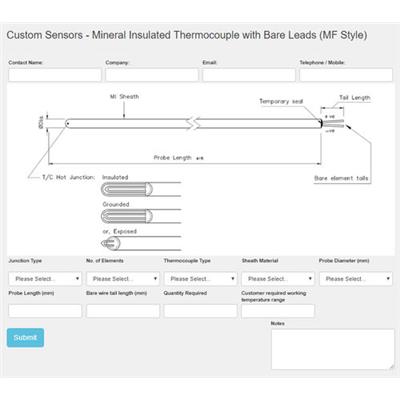Submit the custom sensor form
The image size is (400, 400).
[x=25, y=338]
